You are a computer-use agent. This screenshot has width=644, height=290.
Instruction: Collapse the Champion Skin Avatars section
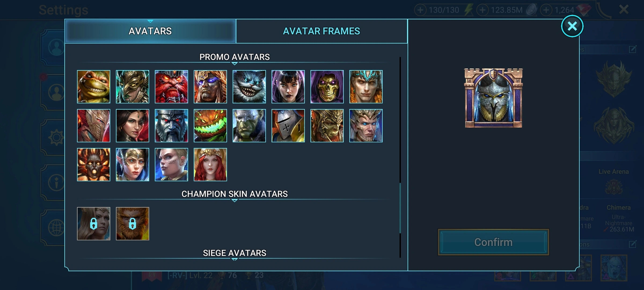click(235, 194)
